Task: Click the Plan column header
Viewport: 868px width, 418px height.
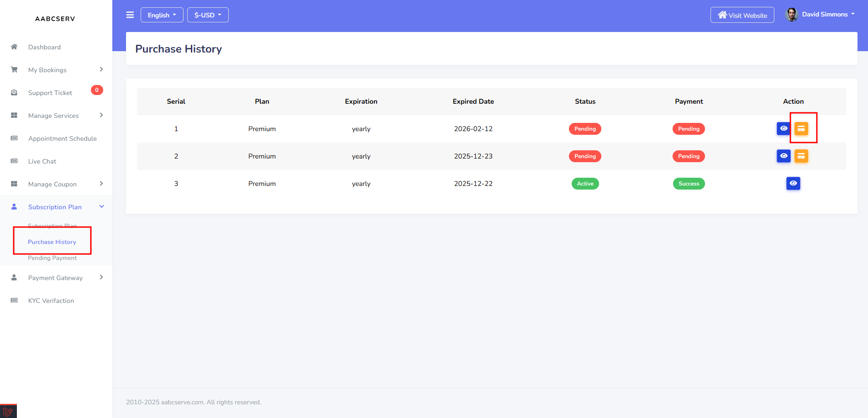Action: click(x=262, y=101)
